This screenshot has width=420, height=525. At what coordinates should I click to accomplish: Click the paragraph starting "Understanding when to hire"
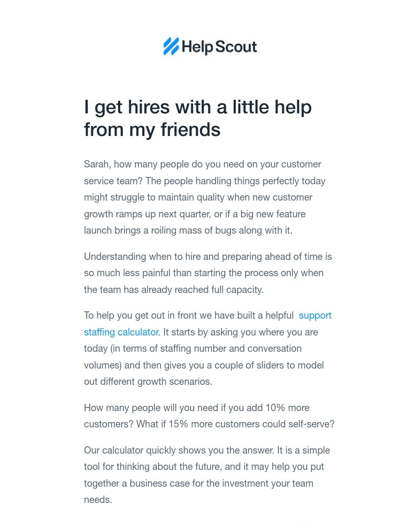pos(208,273)
